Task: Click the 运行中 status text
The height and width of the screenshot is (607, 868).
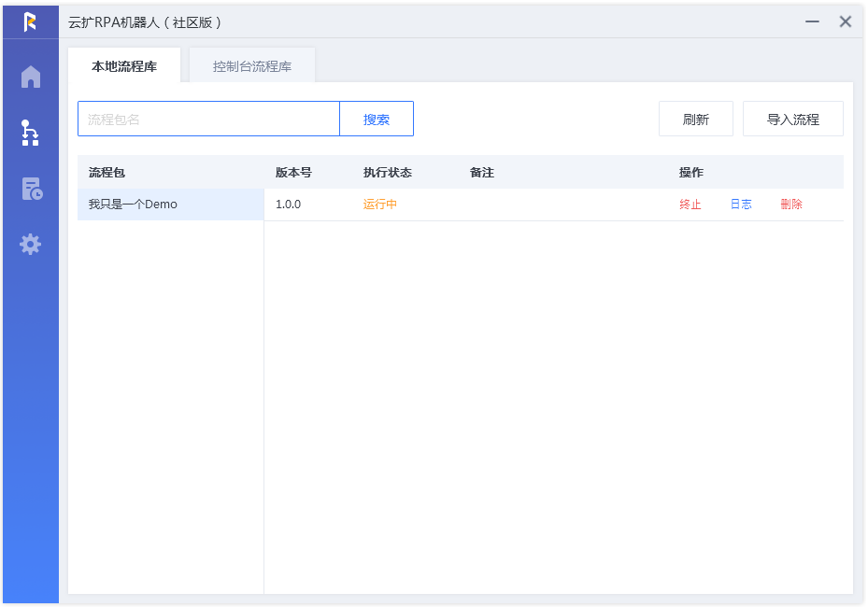Action: pos(379,205)
